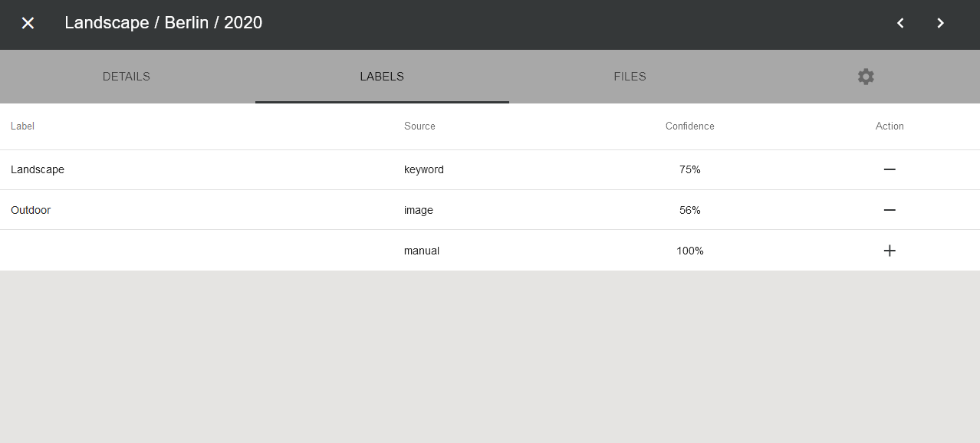Select the Label column header
Image resolution: width=980 pixels, height=443 pixels.
click(x=22, y=126)
